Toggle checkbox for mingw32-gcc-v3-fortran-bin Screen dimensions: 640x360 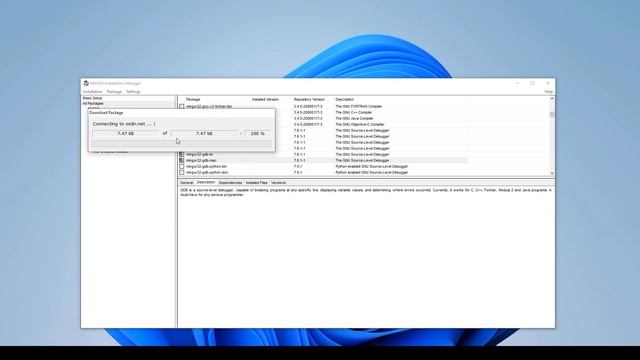pos(182,107)
